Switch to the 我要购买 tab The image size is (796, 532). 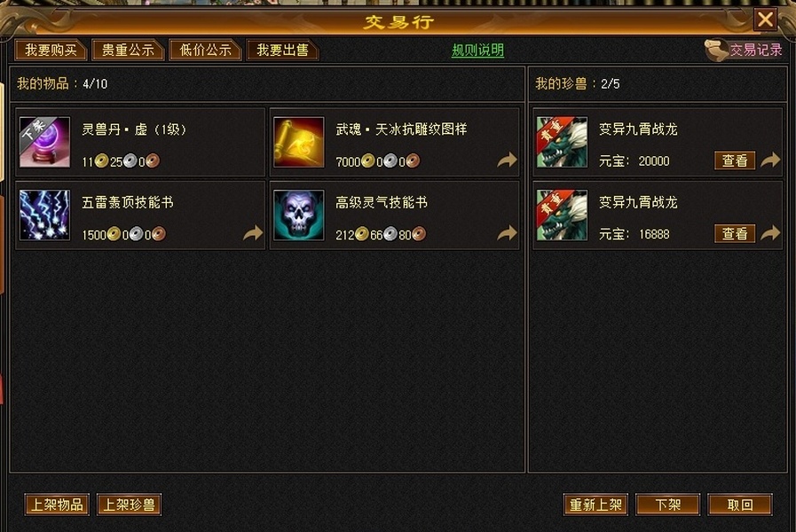(x=51, y=51)
